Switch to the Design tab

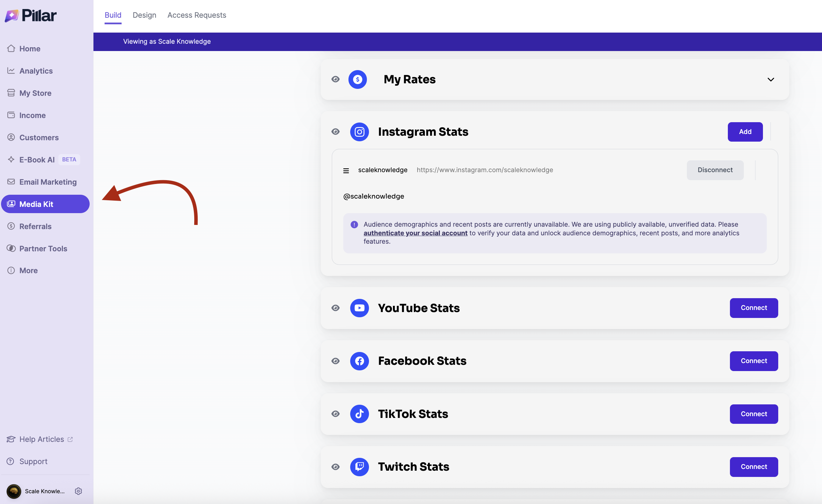coord(145,15)
